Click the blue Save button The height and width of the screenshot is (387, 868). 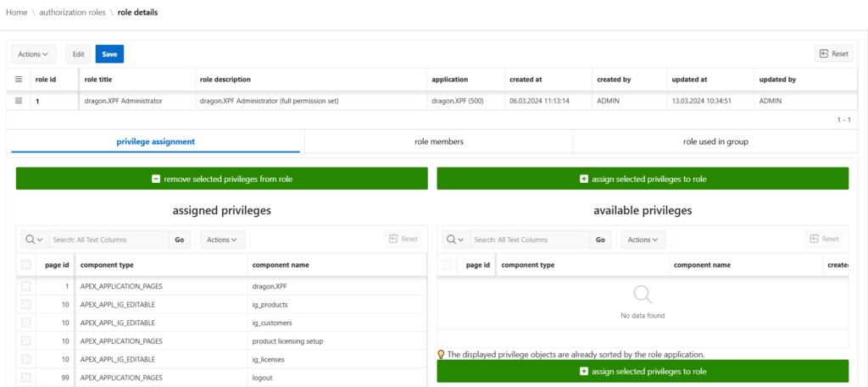109,54
